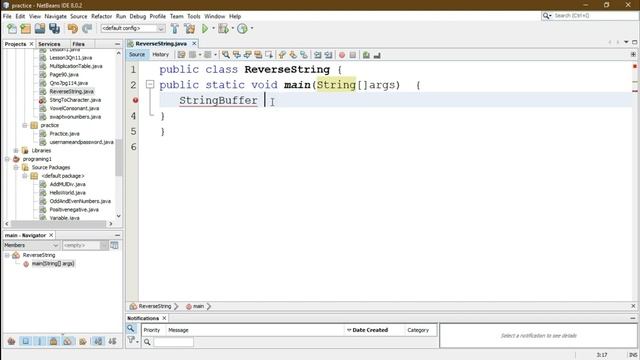640x360 pixels.
Task: Switch to the Source view
Action: [x=137, y=55]
